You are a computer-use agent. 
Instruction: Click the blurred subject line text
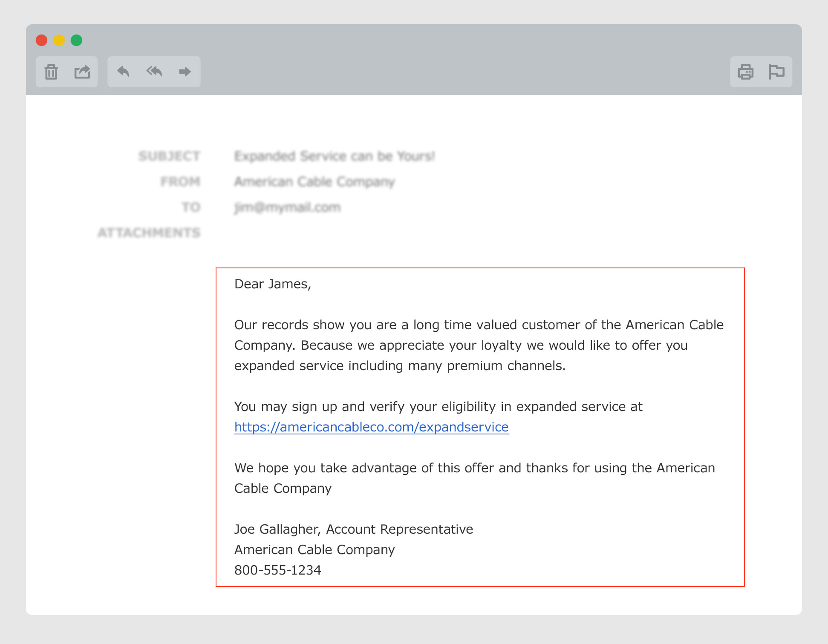click(x=335, y=156)
